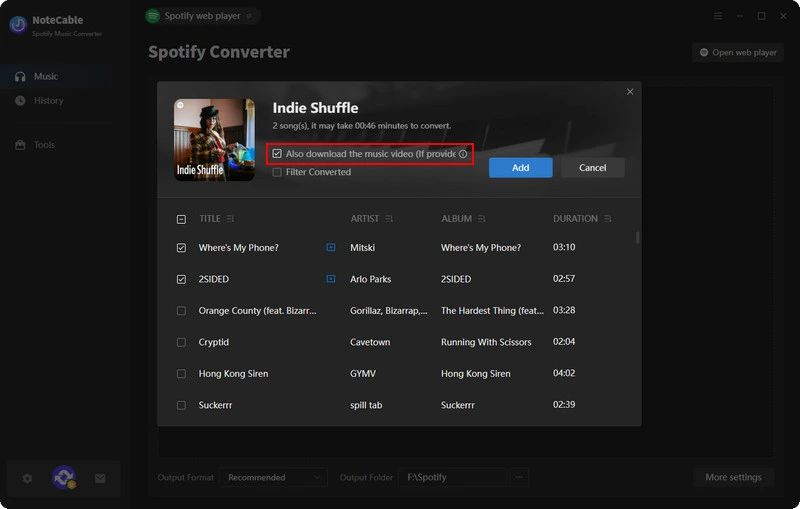
Task: Check the Hong Kong Siren song checkbox
Action: tap(181, 374)
